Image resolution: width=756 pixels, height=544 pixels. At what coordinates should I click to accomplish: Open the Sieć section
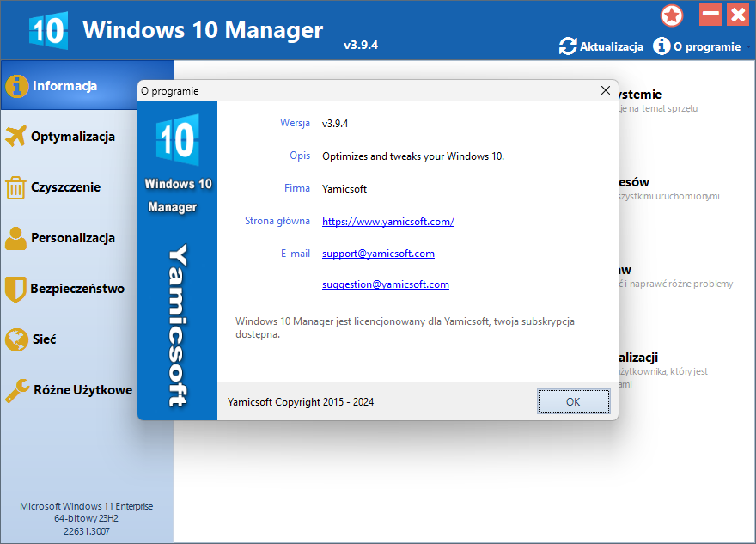click(x=69, y=339)
